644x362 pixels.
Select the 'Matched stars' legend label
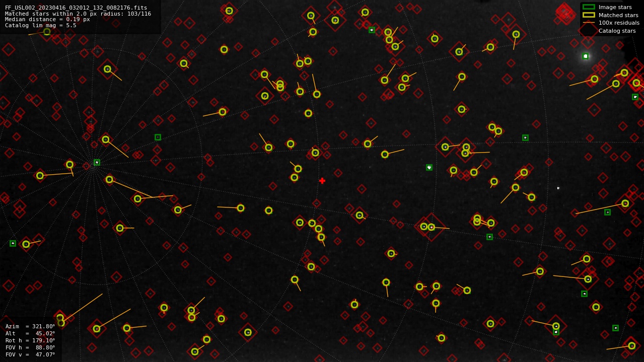coord(618,15)
